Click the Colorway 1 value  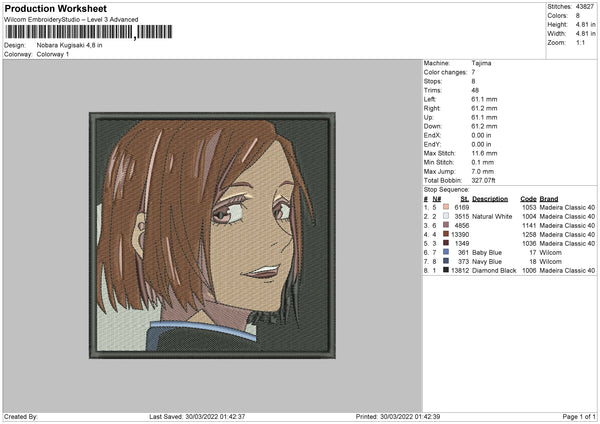(x=53, y=54)
